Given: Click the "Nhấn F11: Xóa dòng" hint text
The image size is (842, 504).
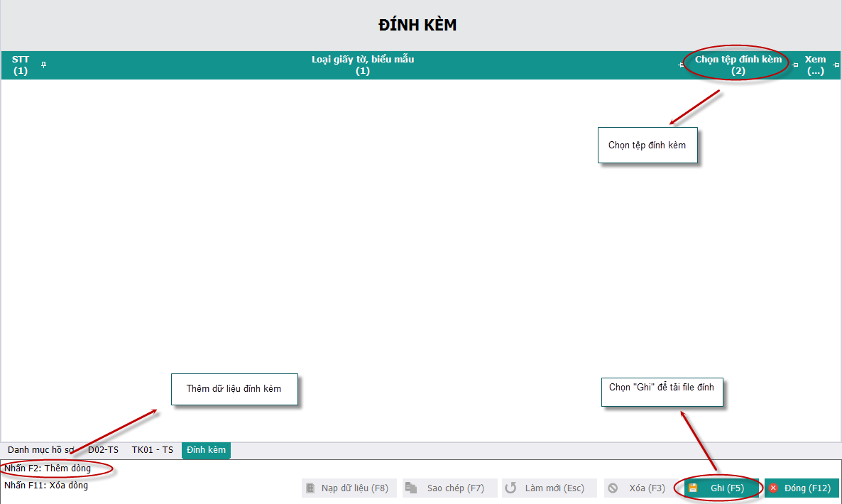Looking at the screenshot, I should point(46,486).
